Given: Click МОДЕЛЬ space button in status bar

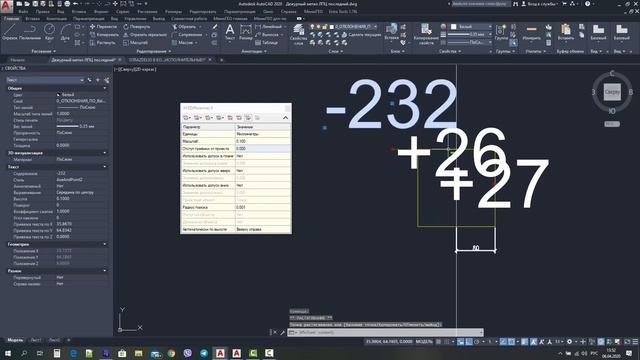Looking at the screenshot, I should click(x=424, y=342).
